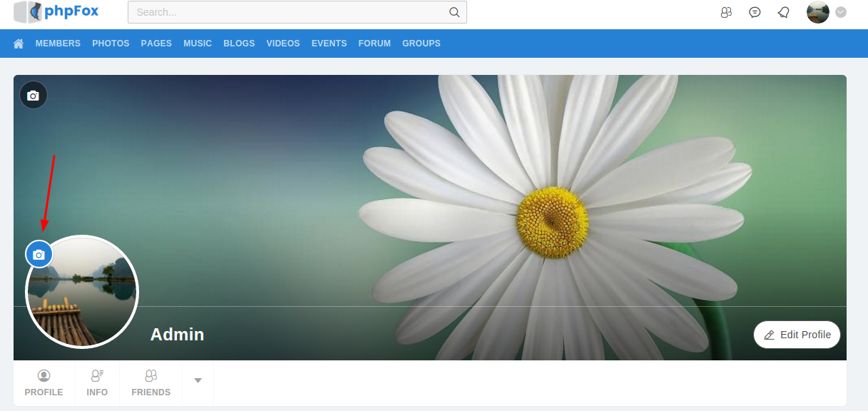Click the Edit Profile button

(x=797, y=335)
